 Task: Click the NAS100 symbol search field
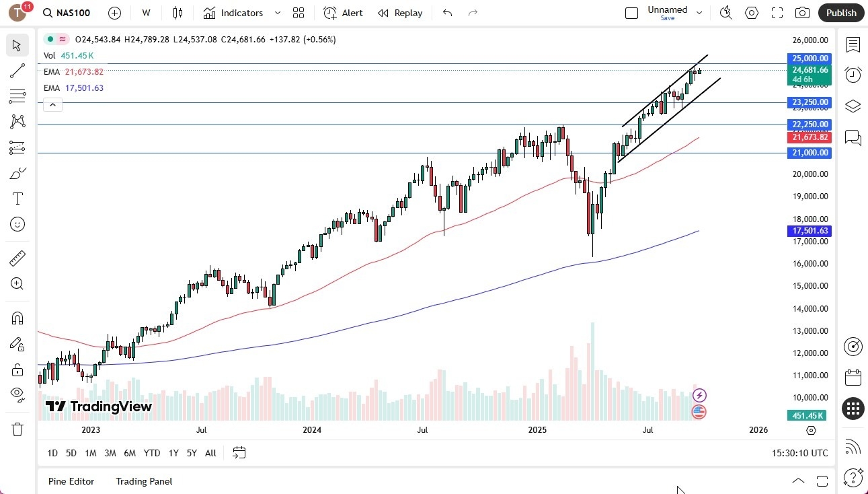[66, 13]
